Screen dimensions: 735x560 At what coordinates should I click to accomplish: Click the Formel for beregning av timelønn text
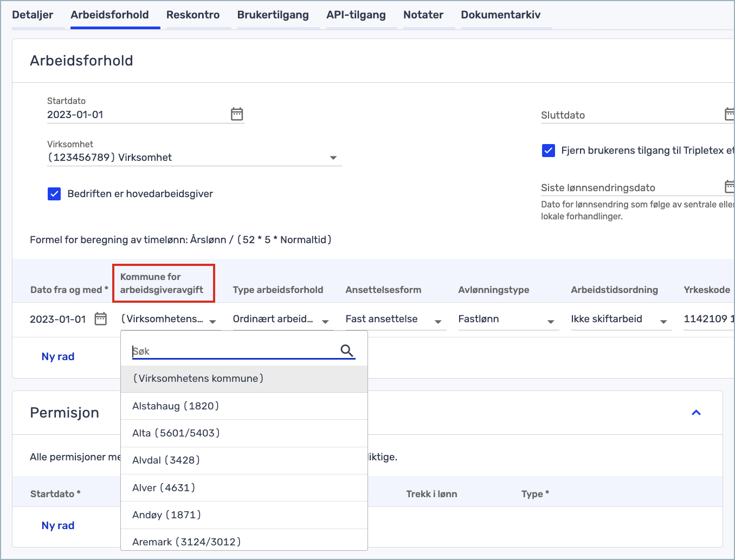(x=180, y=240)
